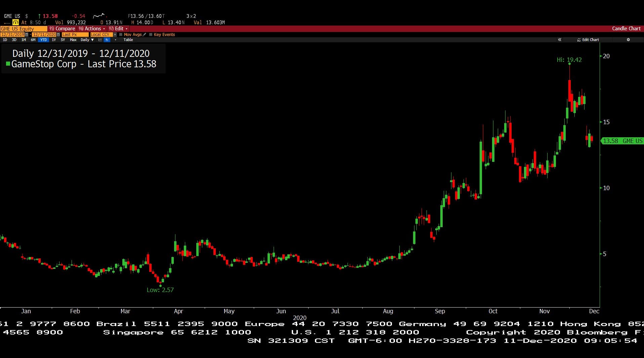Click the 12/31/2019 start date field
644x358 pixels.
click(12, 35)
